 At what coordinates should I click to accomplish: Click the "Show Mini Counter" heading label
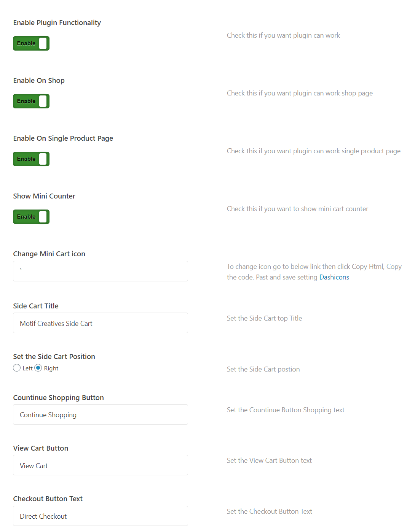(44, 196)
